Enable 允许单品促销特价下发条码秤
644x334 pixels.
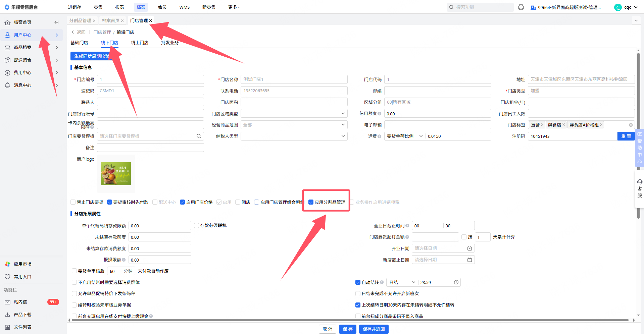tap(75, 293)
